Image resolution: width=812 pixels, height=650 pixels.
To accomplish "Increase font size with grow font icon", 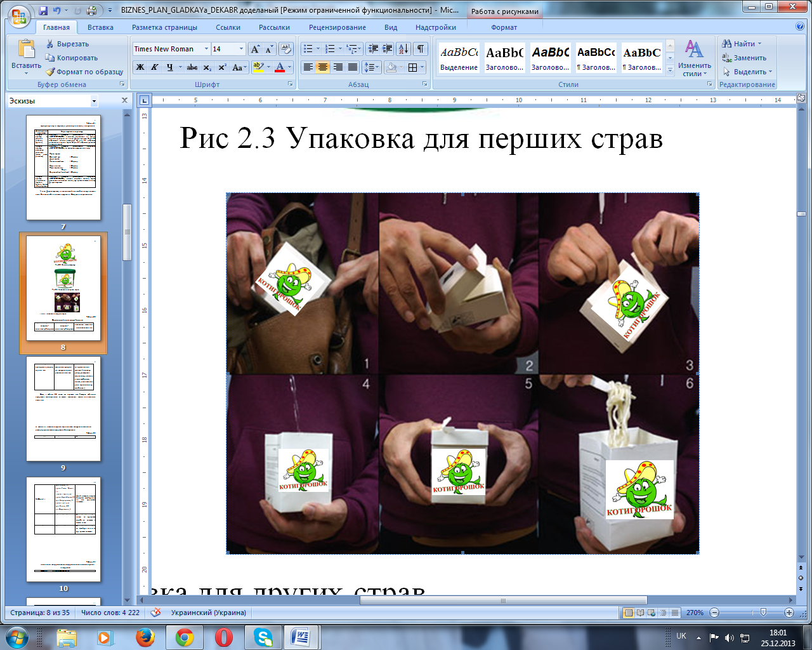I will click(x=255, y=49).
